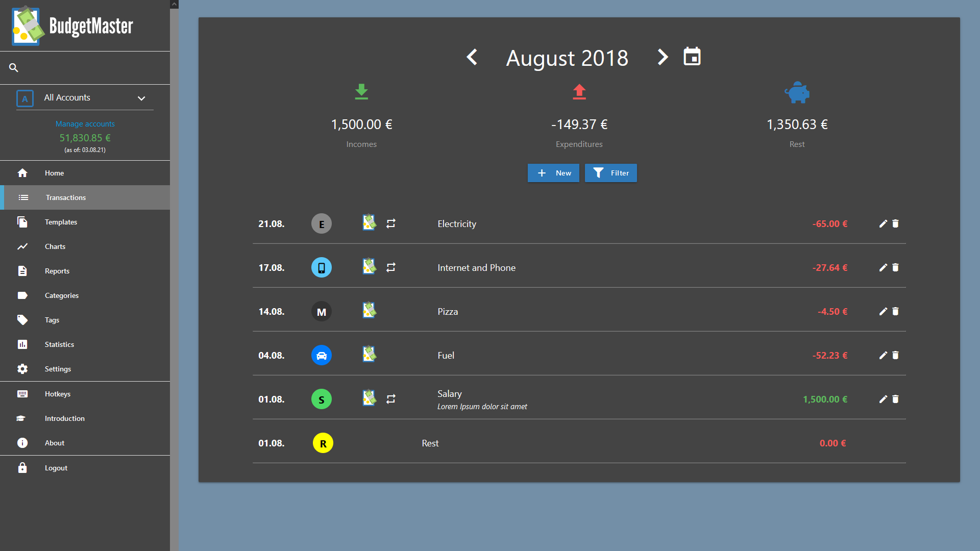Open the Introduction page
The image size is (980, 551).
tap(85, 419)
